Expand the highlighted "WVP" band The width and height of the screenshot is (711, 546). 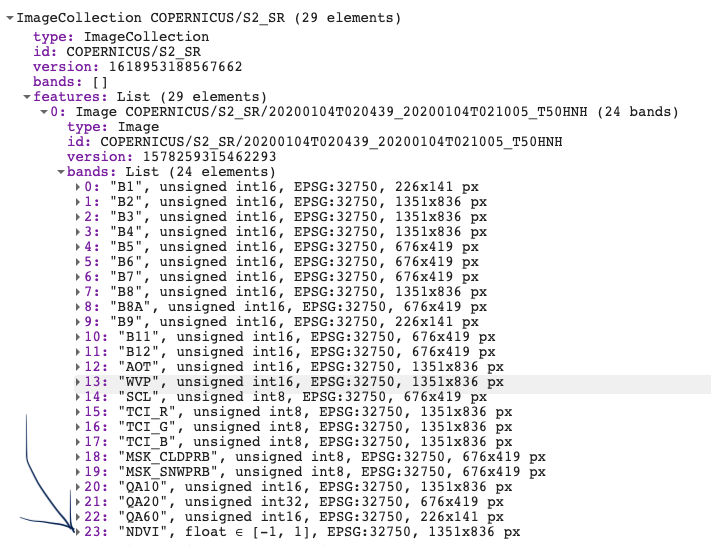[78, 382]
